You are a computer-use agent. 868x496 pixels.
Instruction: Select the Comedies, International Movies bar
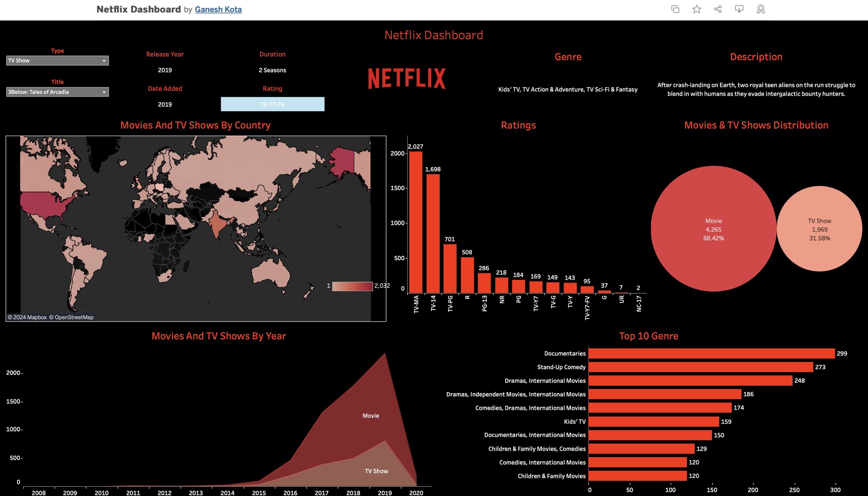tap(638, 462)
